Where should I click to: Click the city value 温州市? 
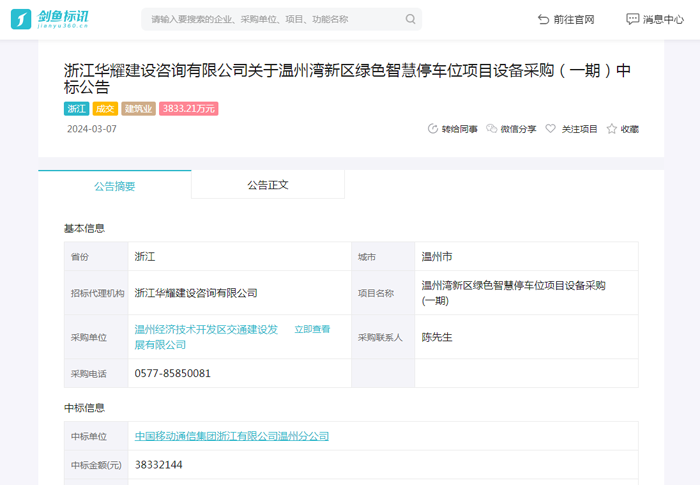click(x=437, y=257)
